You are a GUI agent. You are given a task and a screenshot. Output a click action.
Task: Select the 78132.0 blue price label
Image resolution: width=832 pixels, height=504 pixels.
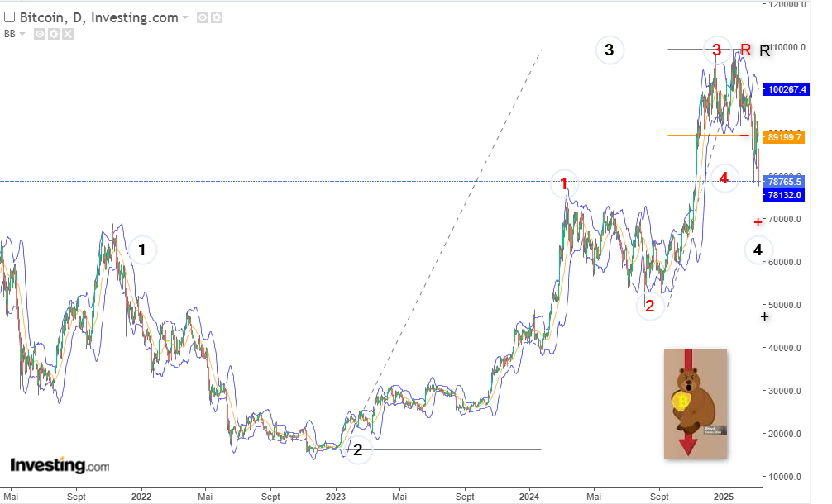click(x=784, y=195)
